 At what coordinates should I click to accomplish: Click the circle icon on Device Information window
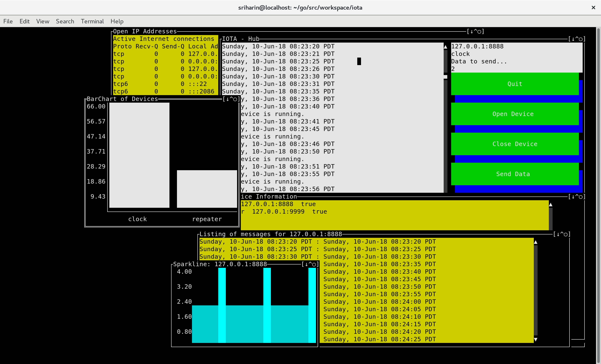581,197
